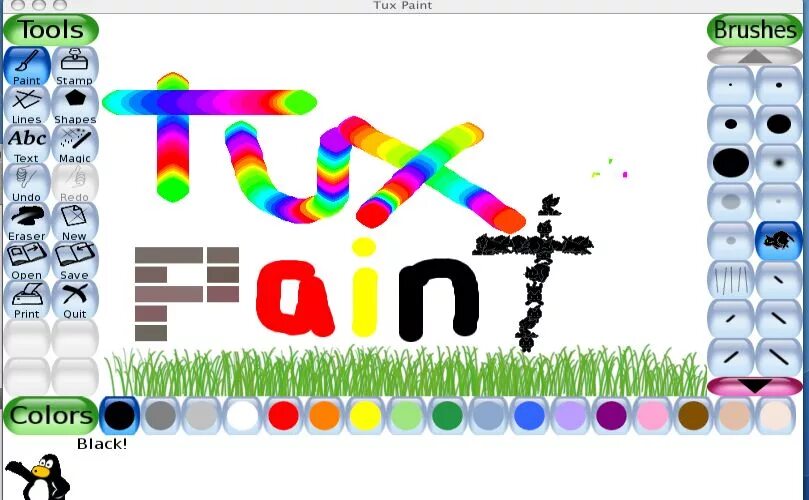809x500 pixels.
Task: Click the Tux penguin mascot
Action: point(37,476)
